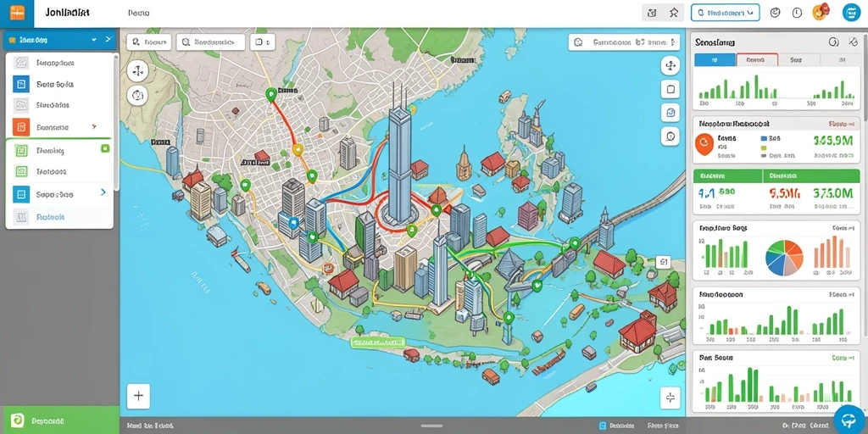Click the chat support bubble at bottom right
This screenshot has height=434, width=868.
tap(849, 419)
